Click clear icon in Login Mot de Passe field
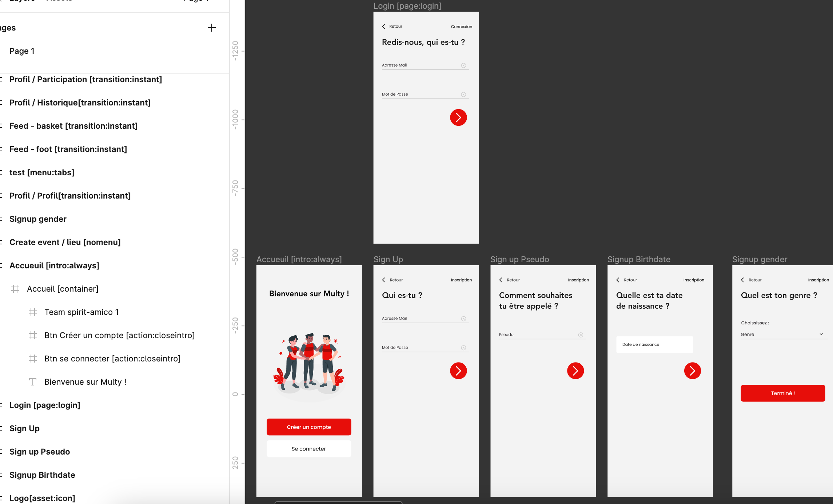 [463, 95]
